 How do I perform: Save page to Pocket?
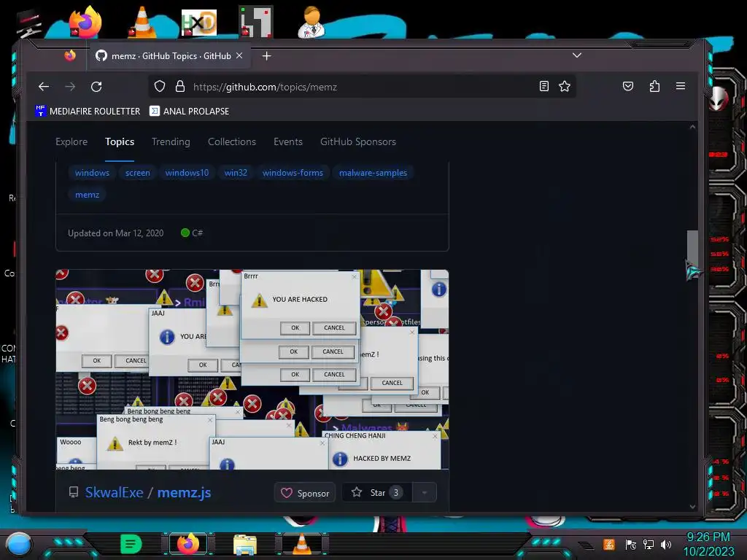pos(628,86)
